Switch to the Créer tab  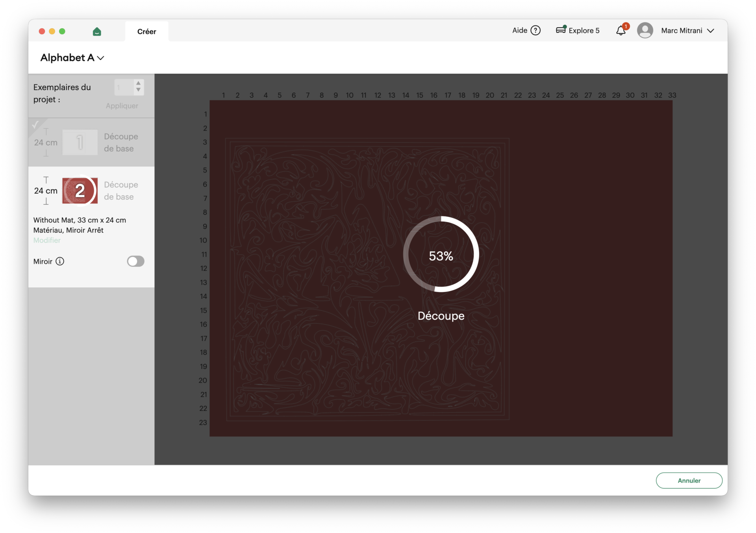(x=146, y=31)
